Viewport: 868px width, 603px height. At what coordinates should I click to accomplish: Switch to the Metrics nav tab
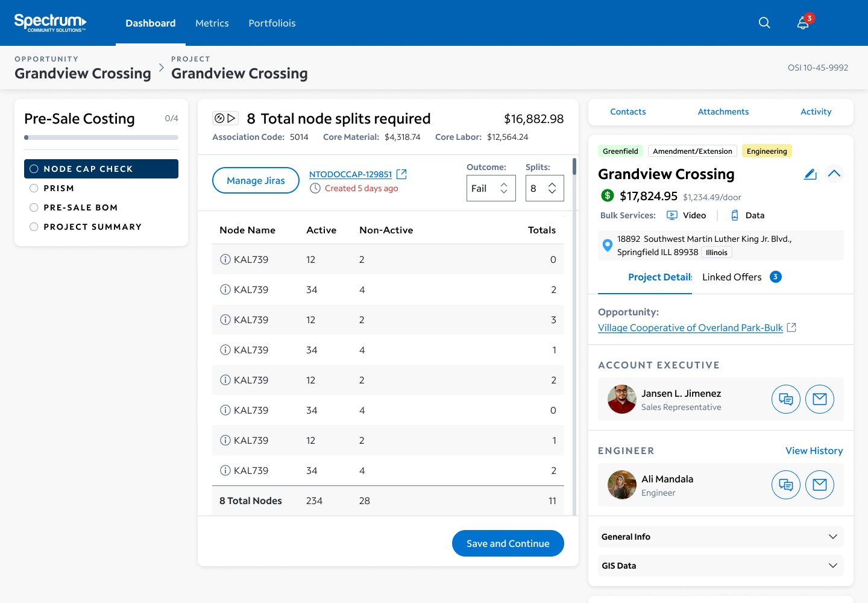[212, 23]
